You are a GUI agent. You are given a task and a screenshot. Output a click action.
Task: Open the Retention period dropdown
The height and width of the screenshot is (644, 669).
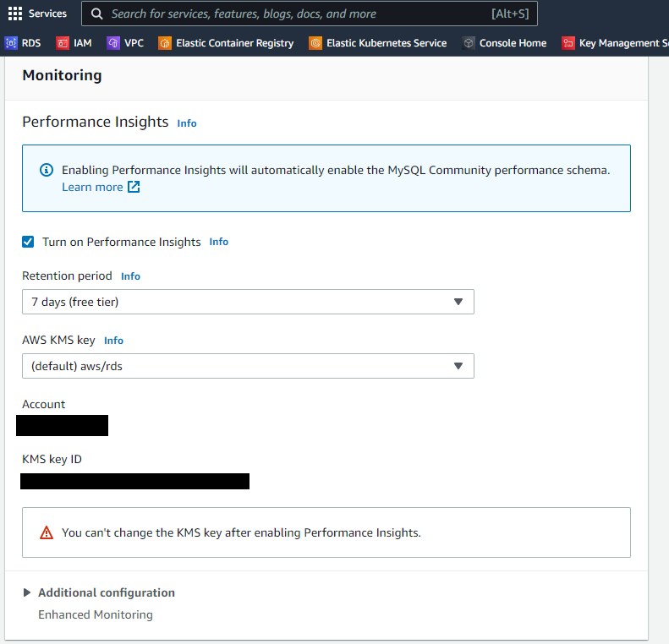pyautogui.click(x=248, y=302)
